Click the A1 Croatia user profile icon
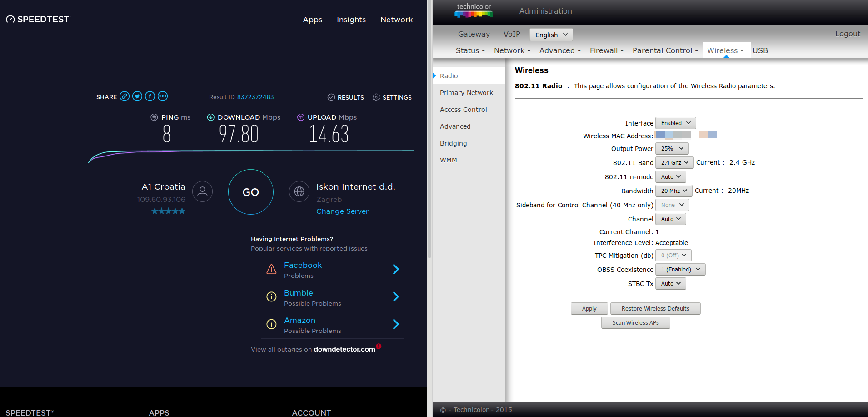868x417 pixels. [x=202, y=191]
